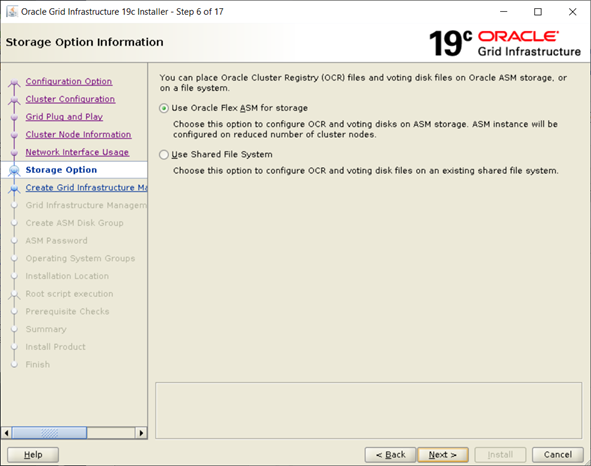Click the Cluster Configuration step marker icon
The height and width of the screenshot is (466, 591).
[x=14, y=100]
